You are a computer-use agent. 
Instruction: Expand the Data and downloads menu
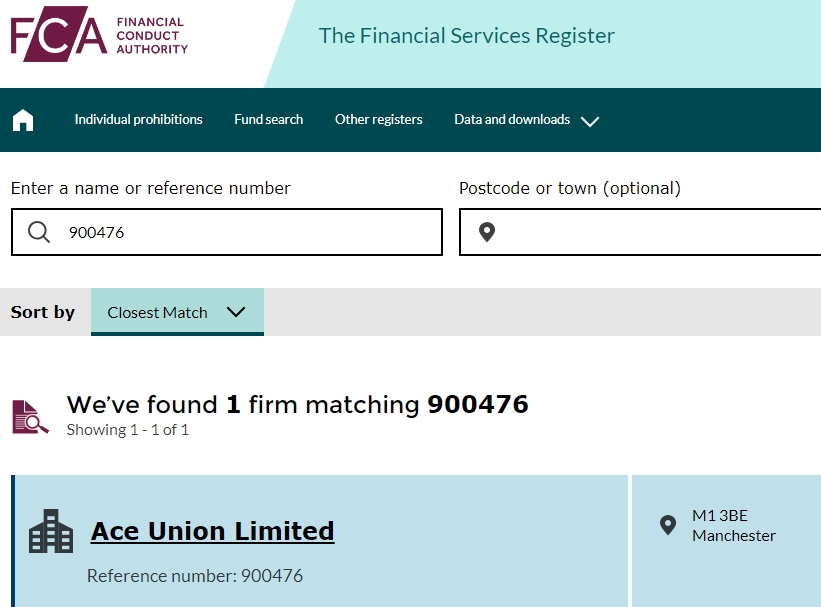coord(526,120)
